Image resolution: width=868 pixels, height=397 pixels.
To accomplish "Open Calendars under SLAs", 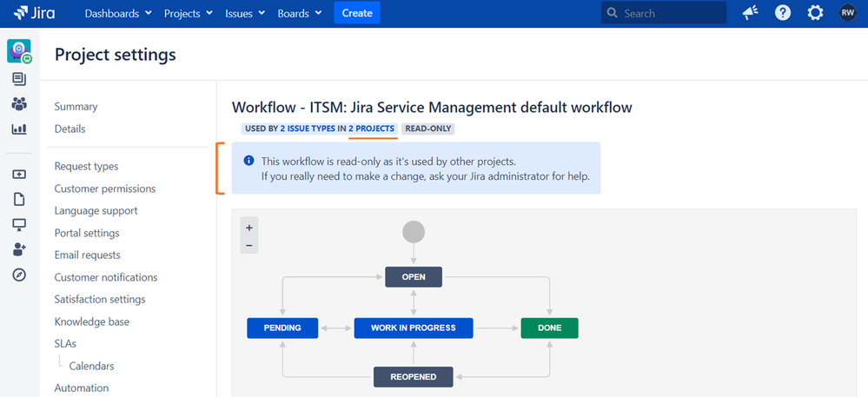I will pyautogui.click(x=92, y=366).
